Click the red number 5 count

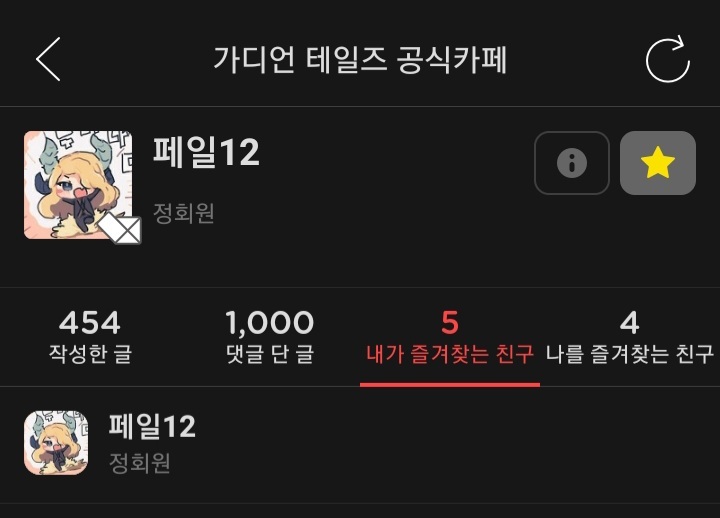(450, 322)
